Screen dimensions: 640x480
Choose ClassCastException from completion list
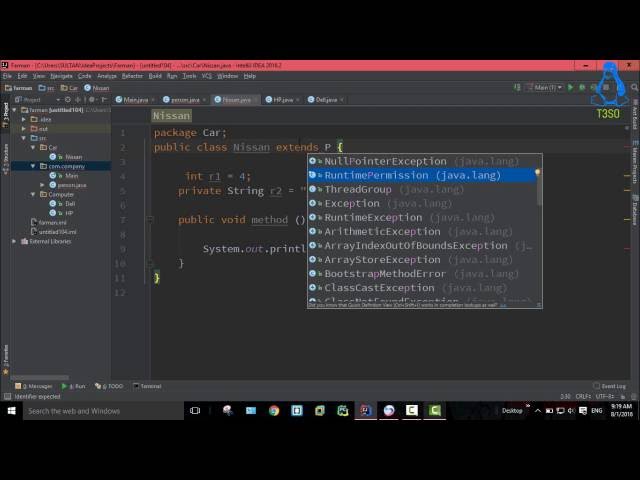(422, 288)
